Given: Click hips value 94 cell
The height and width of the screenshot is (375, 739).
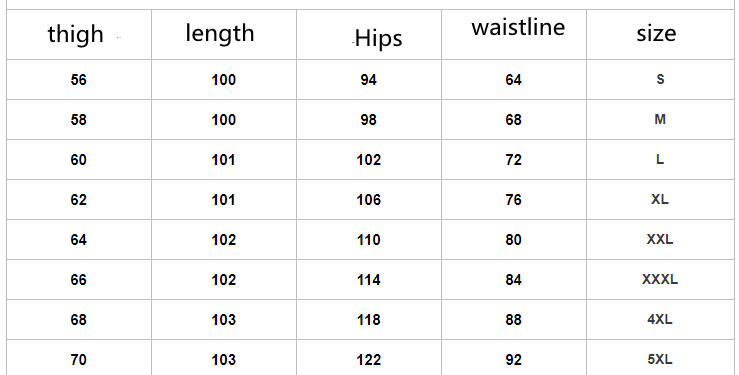Looking at the screenshot, I should coord(369,80).
